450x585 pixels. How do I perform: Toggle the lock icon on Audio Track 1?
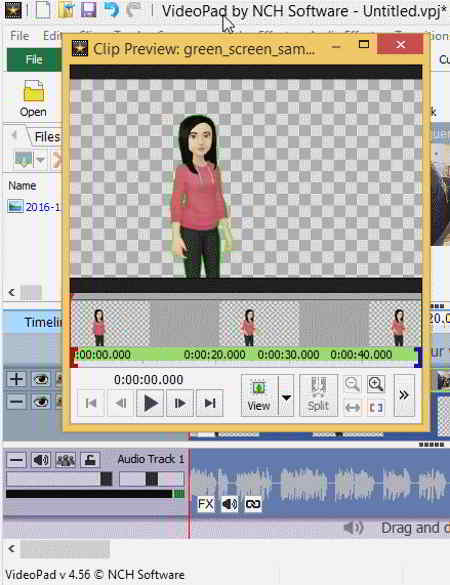point(90,460)
